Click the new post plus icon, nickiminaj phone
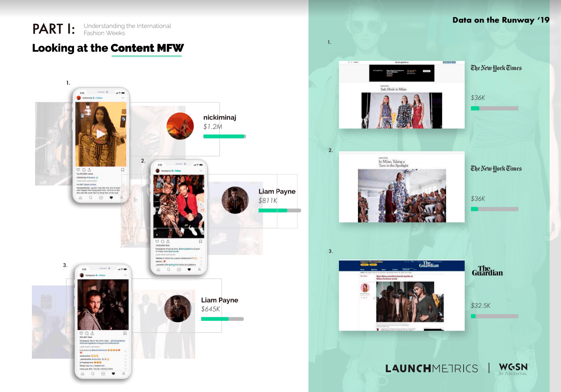Screen dimensions: 561x392 (x=101, y=198)
